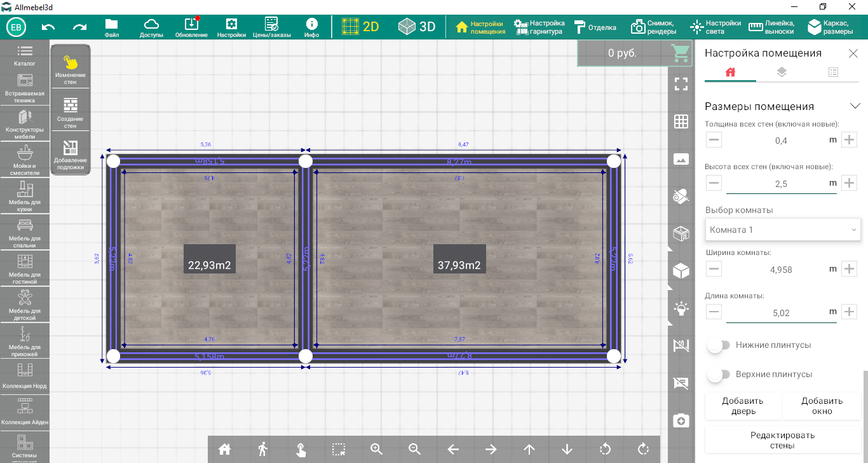Open the shopping cart
This screenshot has height=463, width=868.
click(x=681, y=53)
